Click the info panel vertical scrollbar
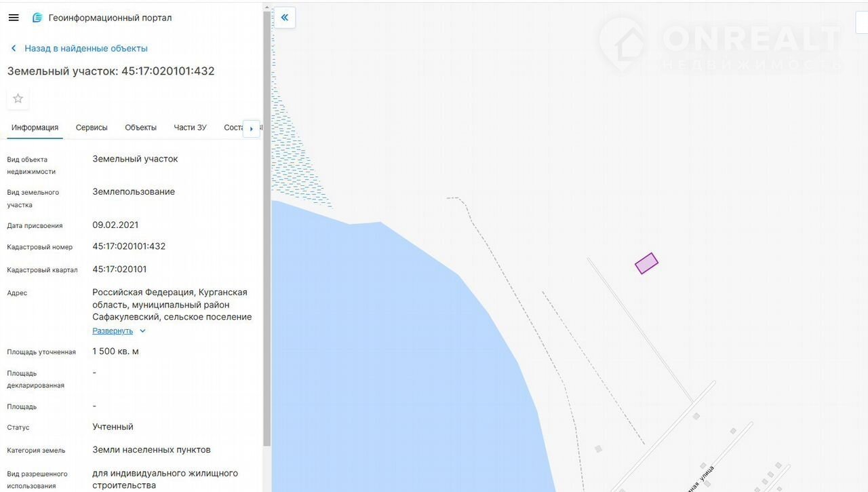This screenshot has height=492, width=868. tap(267, 238)
